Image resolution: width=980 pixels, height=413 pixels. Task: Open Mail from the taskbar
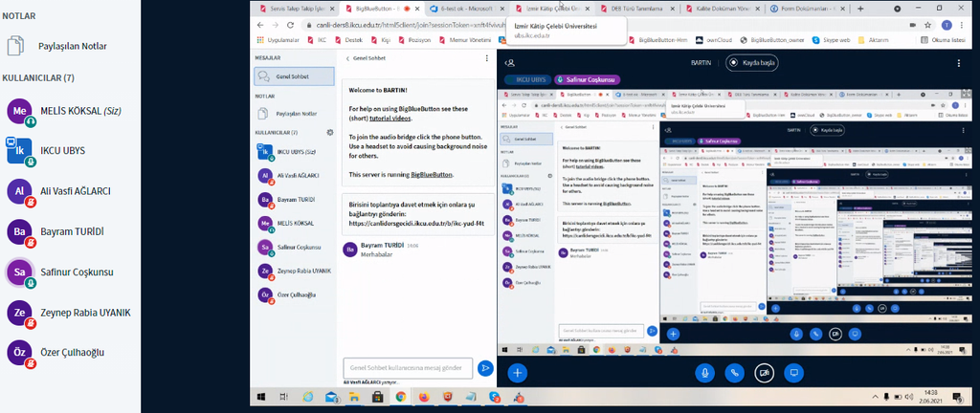[331, 396]
